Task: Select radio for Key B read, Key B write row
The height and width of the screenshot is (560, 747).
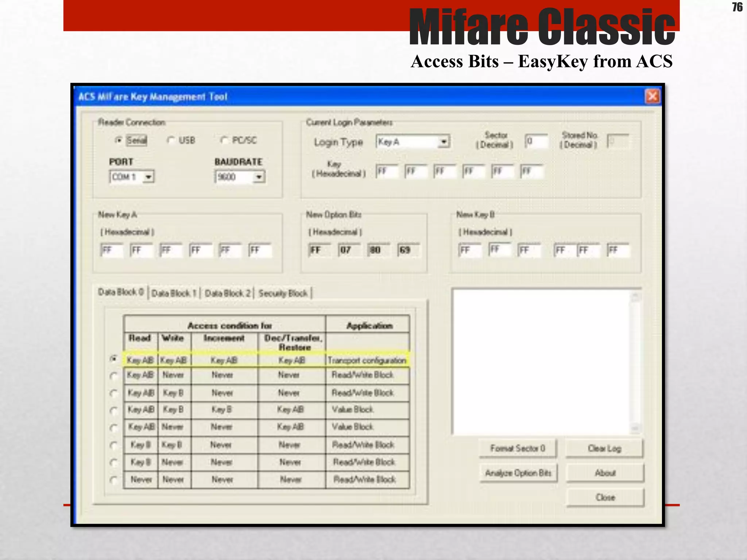Action: coord(114,446)
